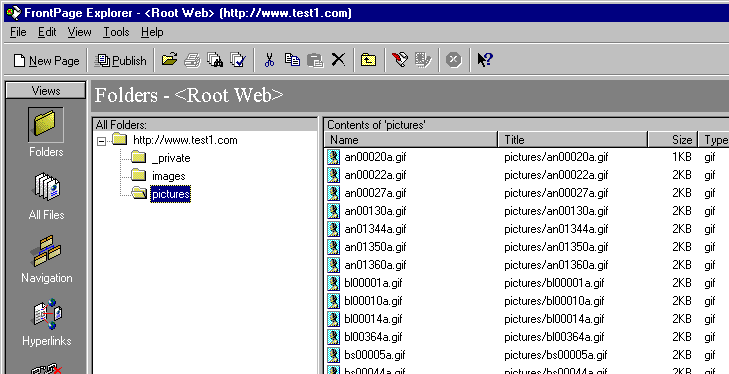The height and width of the screenshot is (374, 729).
Task: Select file an01360a.gif
Action: click(375, 265)
